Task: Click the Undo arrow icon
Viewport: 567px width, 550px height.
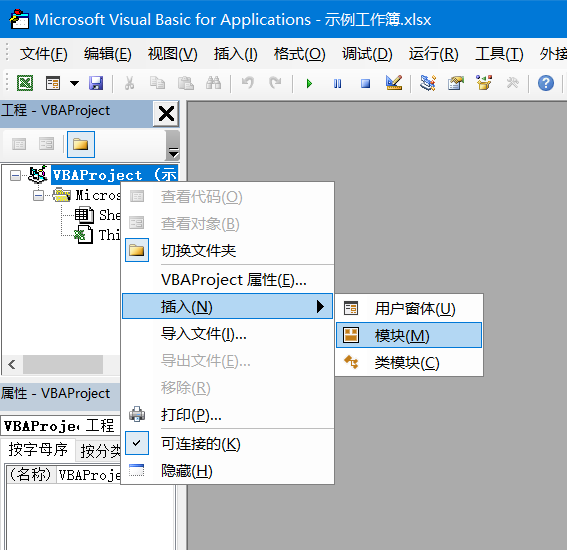Action: pyautogui.click(x=248, y=84)
